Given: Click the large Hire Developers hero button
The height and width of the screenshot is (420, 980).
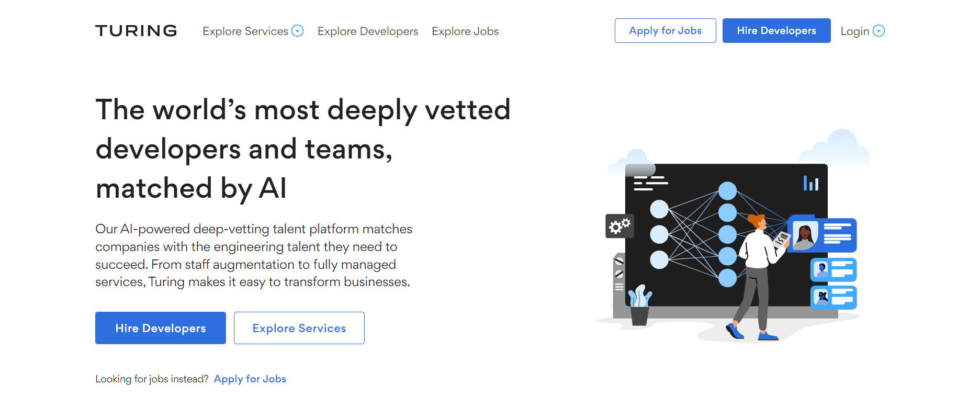Looking at the screenshot, I should [160, 328].
